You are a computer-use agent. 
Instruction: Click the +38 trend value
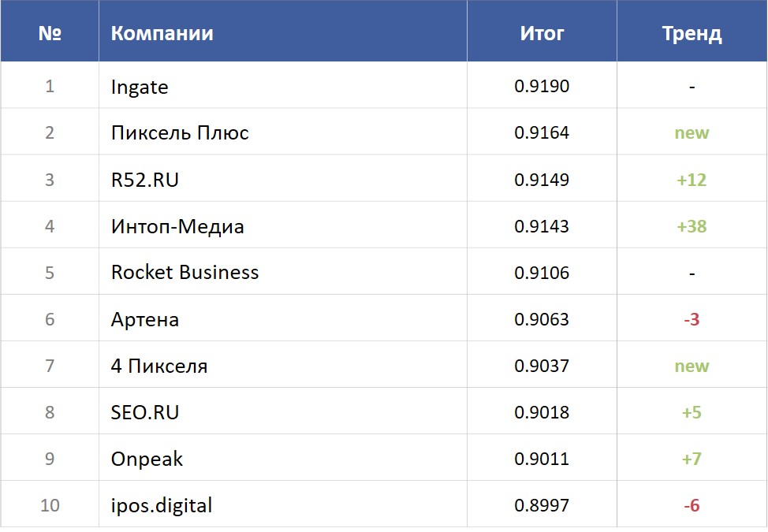coord(692,227)
